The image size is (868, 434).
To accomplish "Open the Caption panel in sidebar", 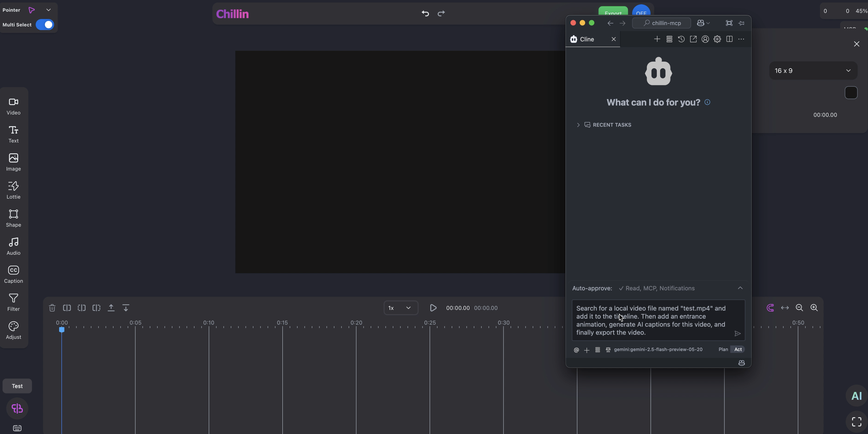I will click(13, 274).
